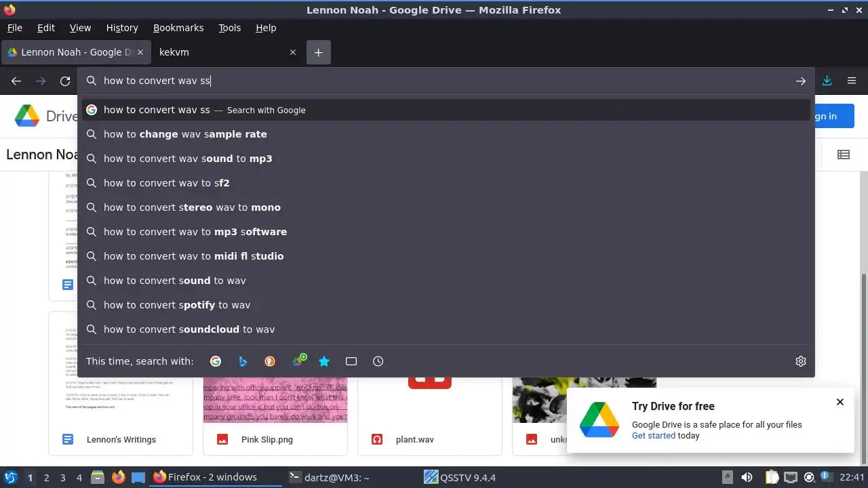
Task: Choose suggestion 'how to convert spotify to wav'
Action: (446, 305)
